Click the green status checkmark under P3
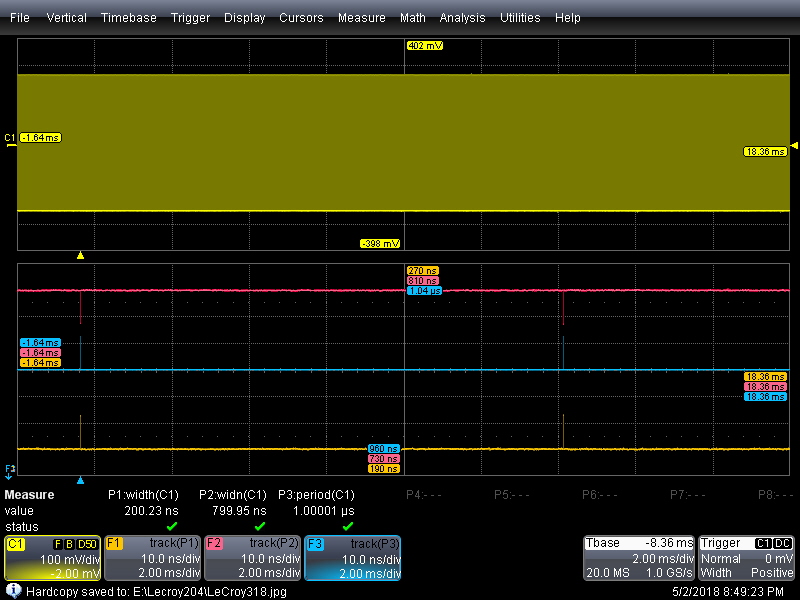Screen dimensions: 800x600 click(347, 526)
